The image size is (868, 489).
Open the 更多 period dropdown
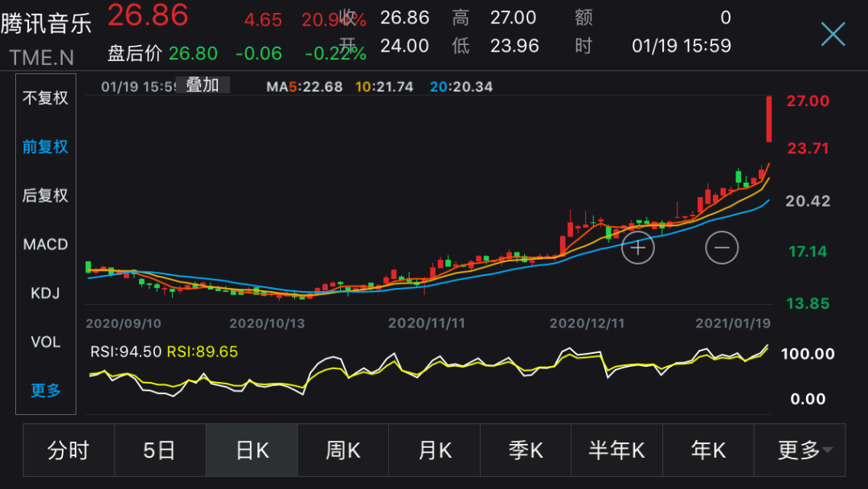(x=800, y=450)
